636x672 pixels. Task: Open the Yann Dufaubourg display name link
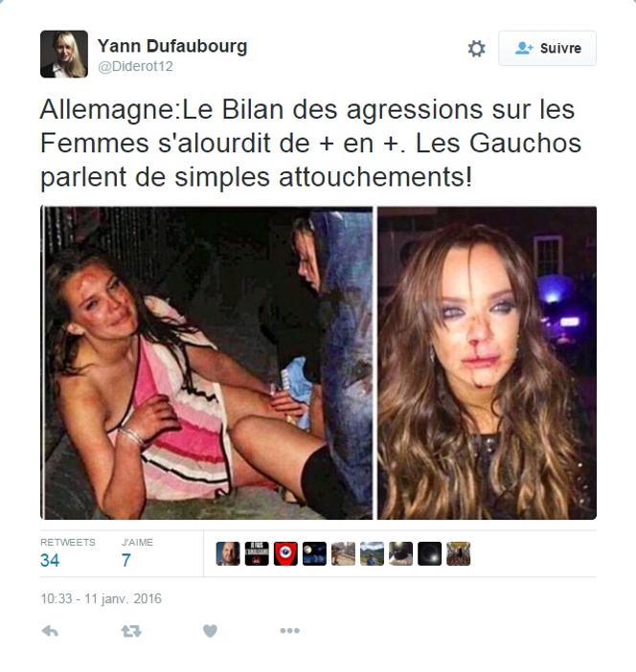click(172, 46)
